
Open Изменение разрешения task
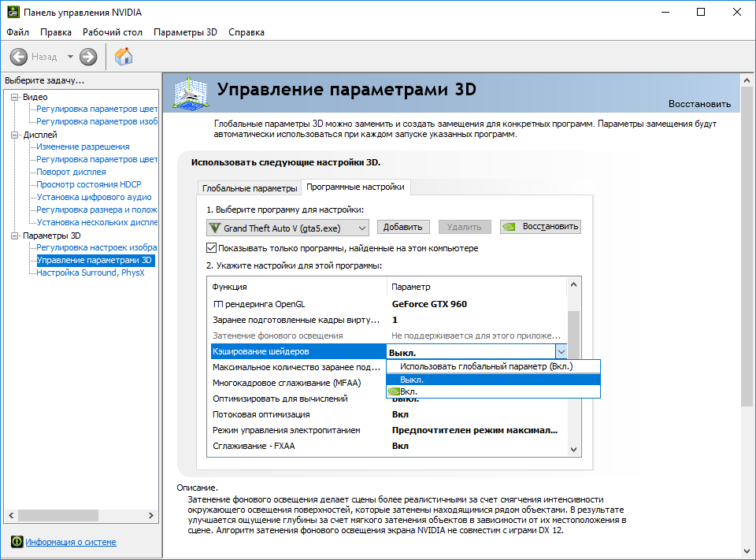[x=83, y=146]
